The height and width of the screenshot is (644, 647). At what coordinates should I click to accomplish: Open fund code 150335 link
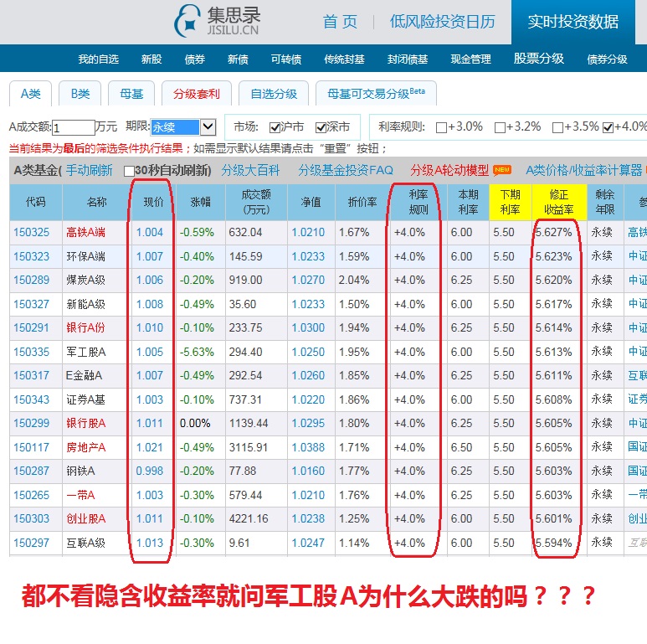[x=31, y=352]
